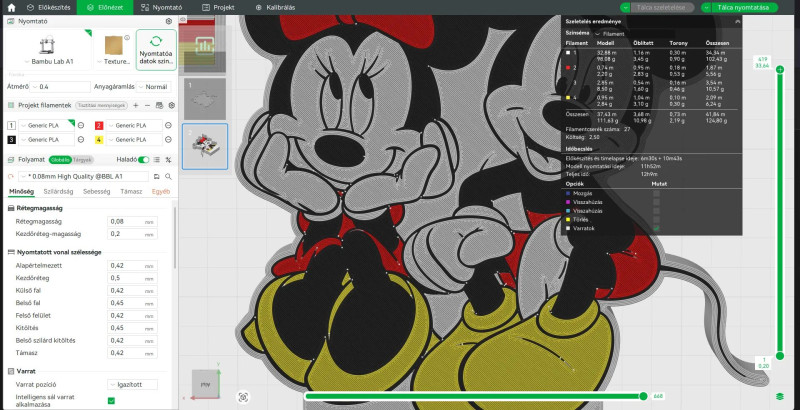Click the horizontal move slider handle
Image resolution: width=800 pixels, height=410 pixels.
(x=643, y=396)
